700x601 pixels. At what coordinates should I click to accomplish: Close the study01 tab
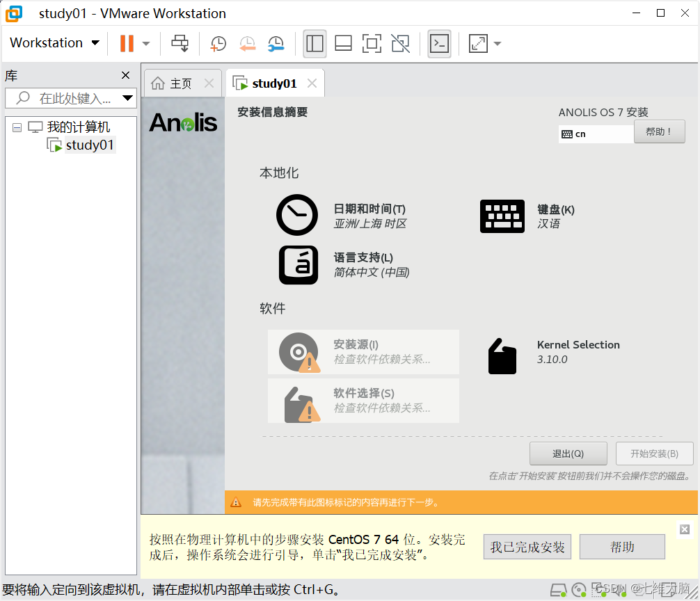click(x=312, y=83)
